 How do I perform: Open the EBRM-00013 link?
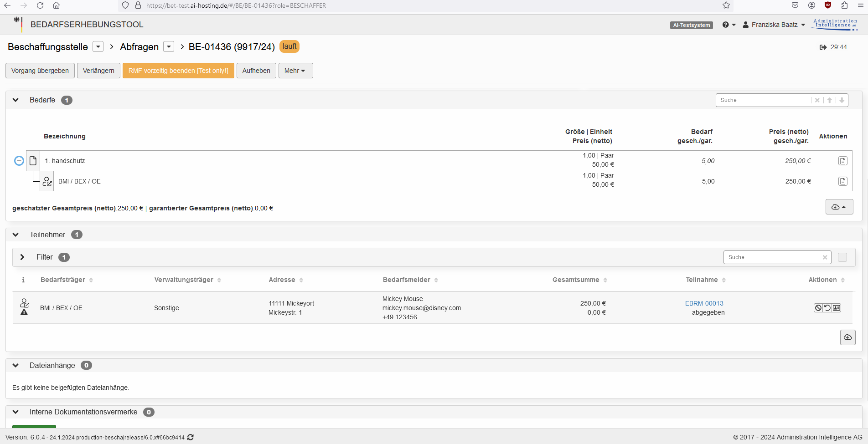[x=704, y=303]
